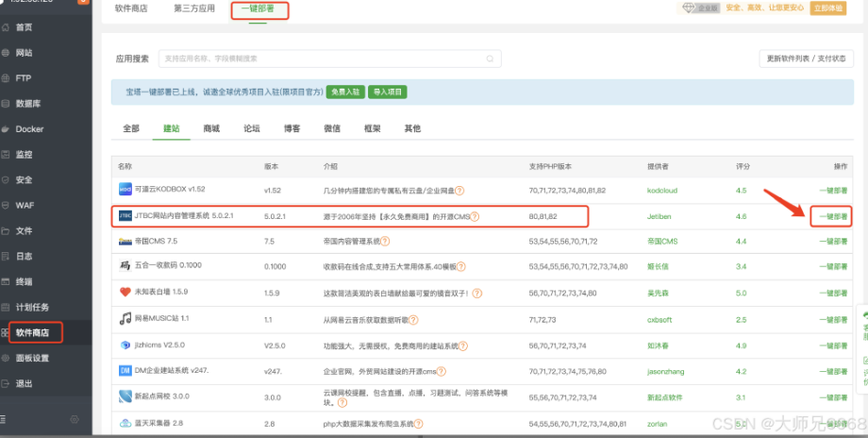Open the WAF sidebar icon

tap(5, 206)
